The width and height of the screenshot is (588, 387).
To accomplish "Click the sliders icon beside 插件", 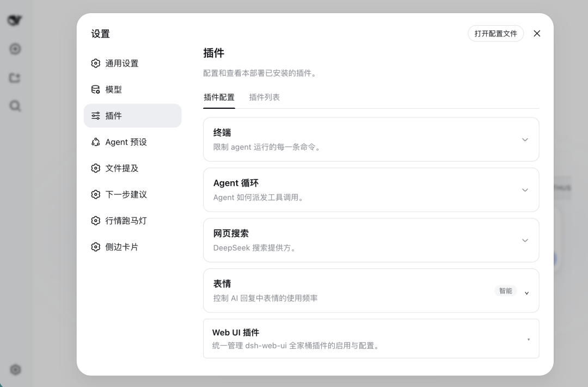I will [x=96, y=116].
